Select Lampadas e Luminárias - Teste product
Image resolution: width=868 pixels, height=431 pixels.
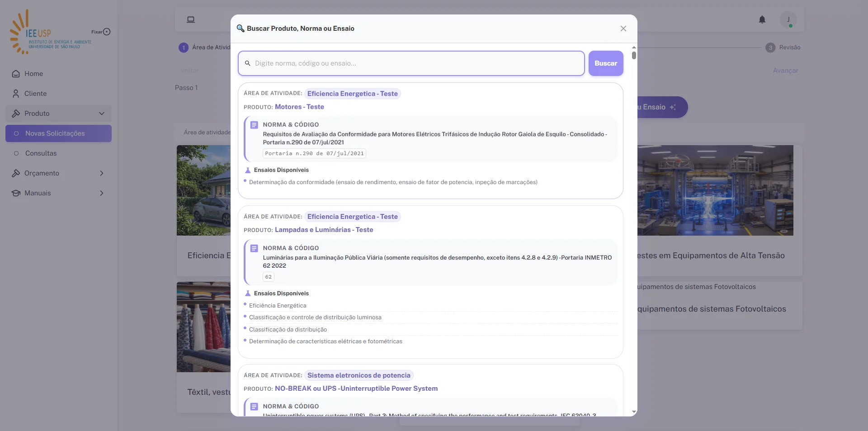pos(324,230)
